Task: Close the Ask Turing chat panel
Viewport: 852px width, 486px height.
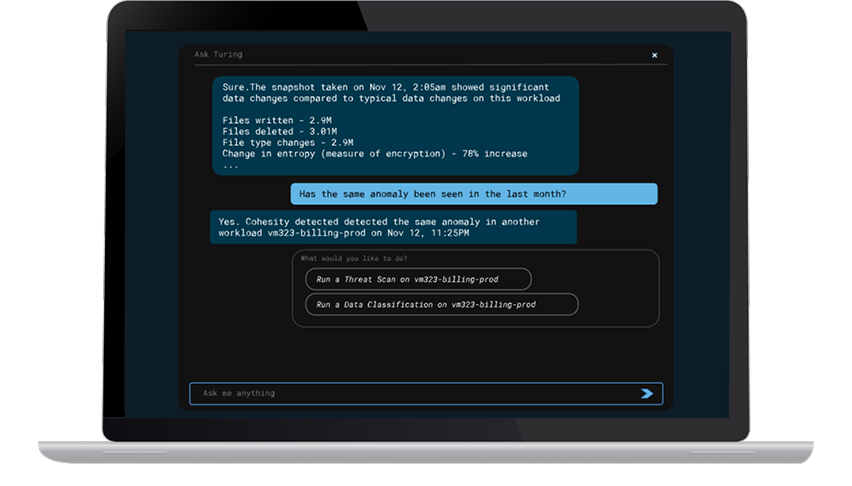Action: 654,55
